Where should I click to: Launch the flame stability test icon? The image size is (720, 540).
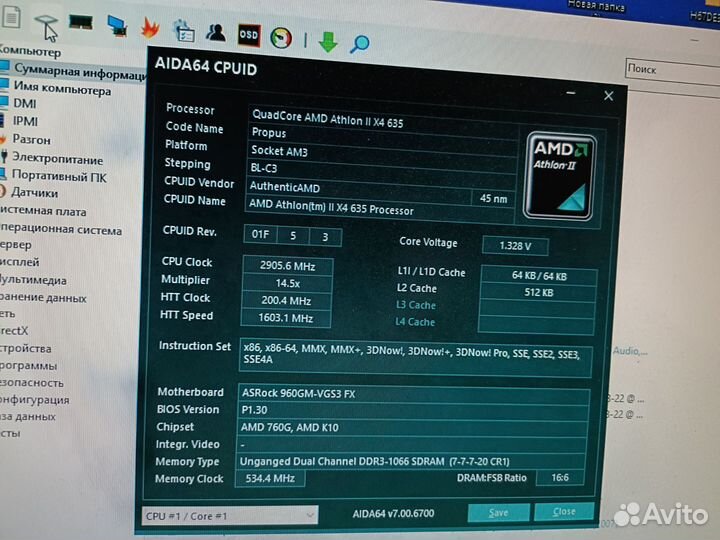pos(150,28)
